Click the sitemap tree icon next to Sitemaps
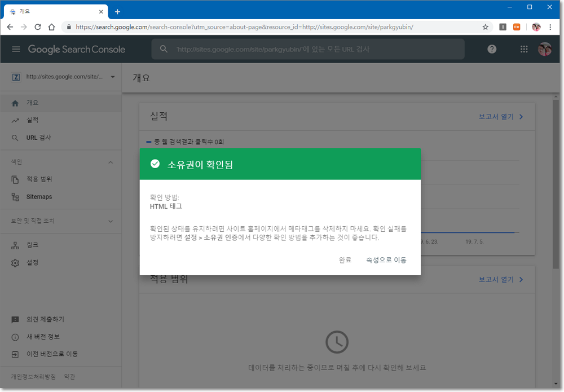This screenshot has height=392, width=564. tap(15, 197)
